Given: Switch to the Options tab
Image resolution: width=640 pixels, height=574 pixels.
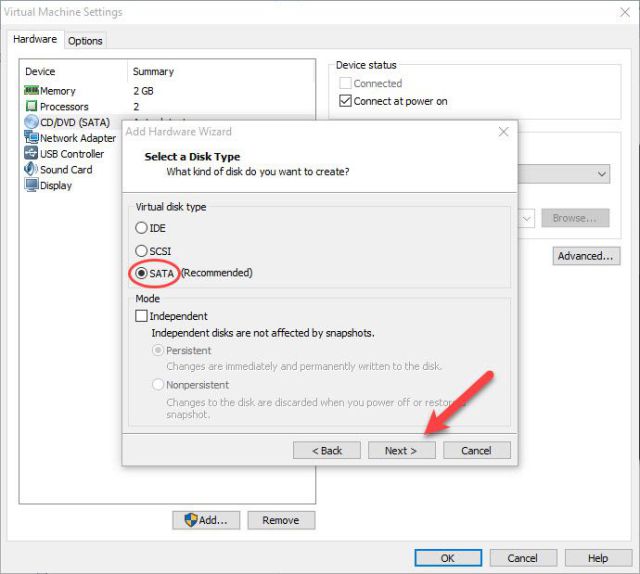Looking at the screenshot, I should point(85,41).
